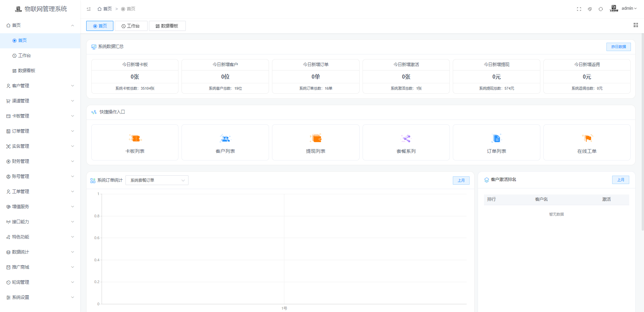The image size is (644, 312).
Task: Click the home icon in breadcrumb
Action: tap(100, 9)
